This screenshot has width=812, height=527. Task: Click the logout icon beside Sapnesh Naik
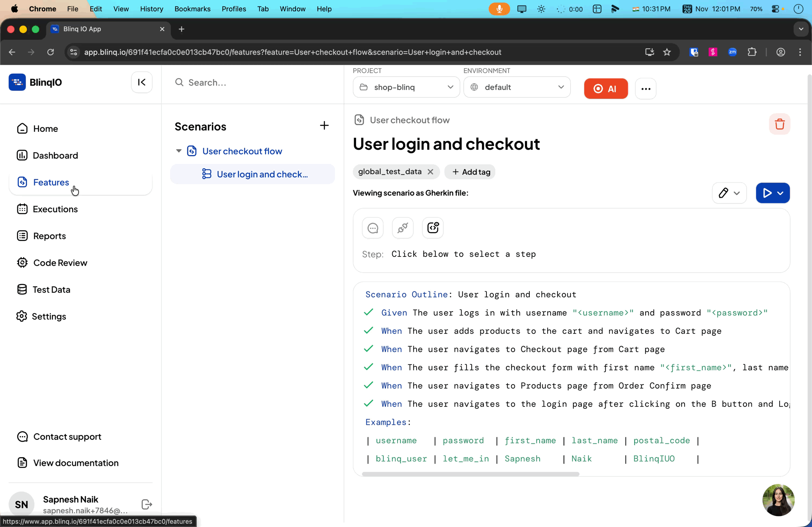[147, 504]
